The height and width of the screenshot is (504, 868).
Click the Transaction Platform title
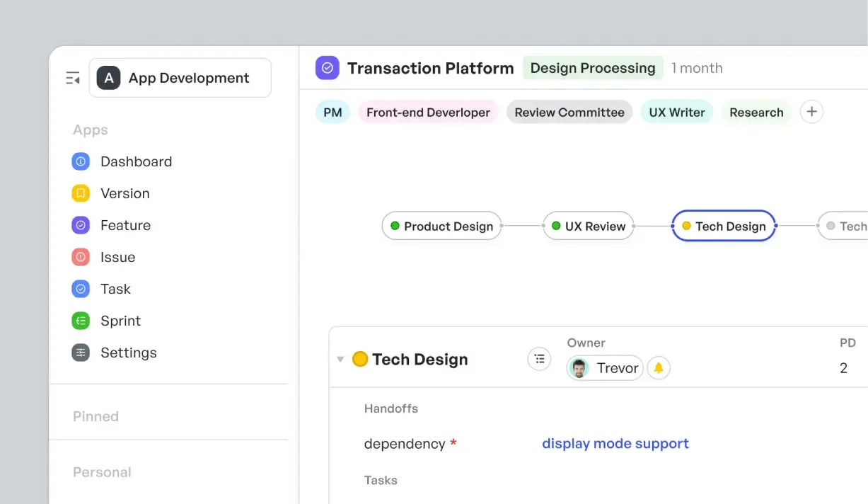(x=430, y=68)
